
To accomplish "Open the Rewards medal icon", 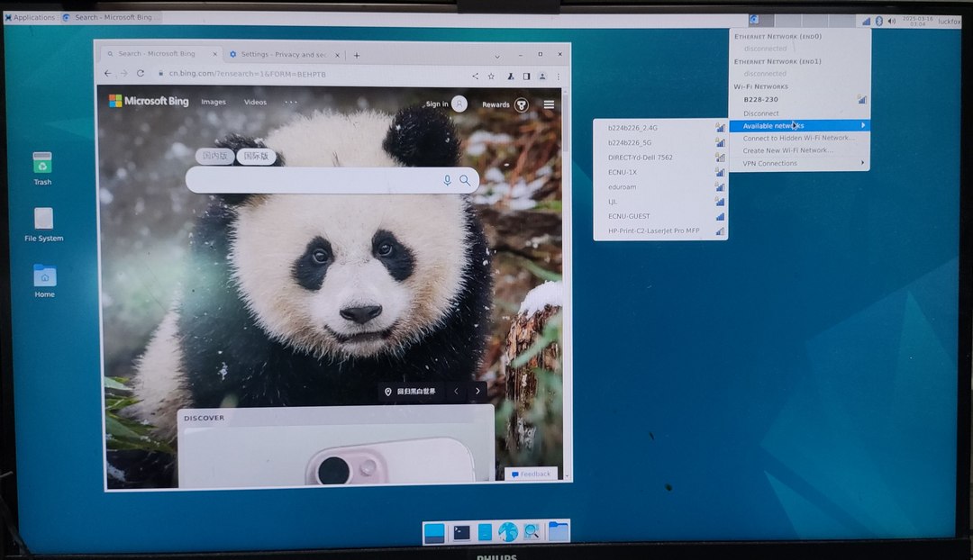I will pos(522,104).
